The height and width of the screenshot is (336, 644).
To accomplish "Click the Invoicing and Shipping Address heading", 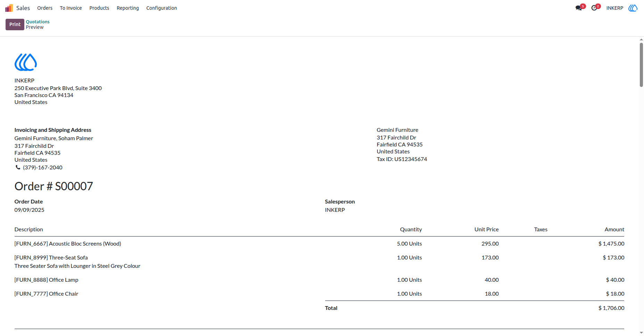I will (x=53, y=130).
